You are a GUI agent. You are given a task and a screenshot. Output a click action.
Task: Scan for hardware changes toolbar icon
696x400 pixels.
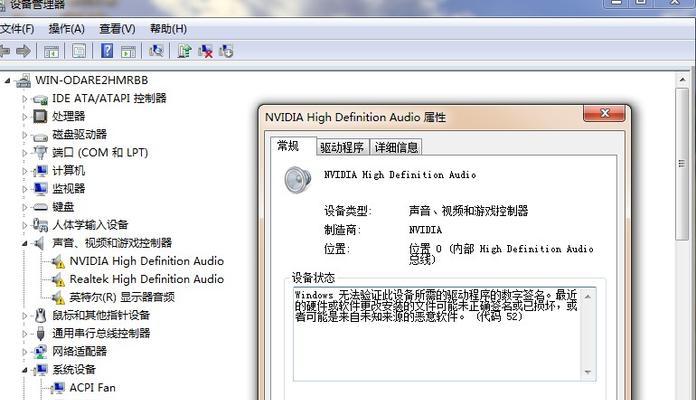[x=156, y=51]
